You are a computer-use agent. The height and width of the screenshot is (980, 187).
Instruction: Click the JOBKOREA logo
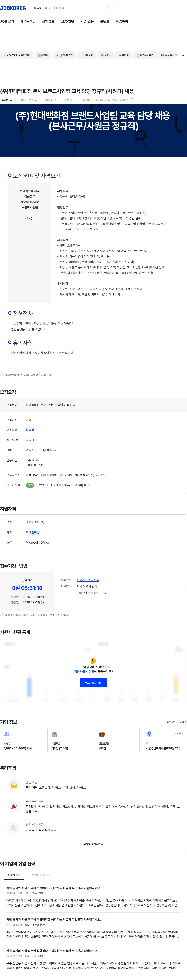tap(13, 8)
